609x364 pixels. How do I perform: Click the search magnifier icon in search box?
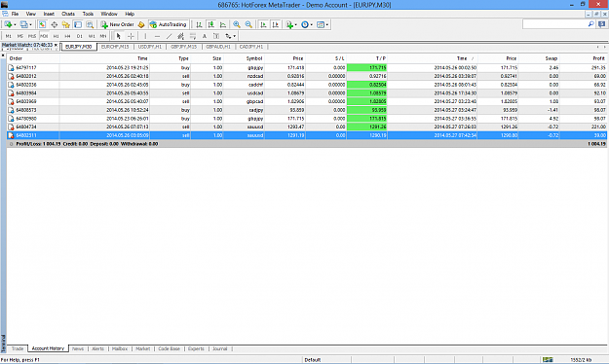pyautogui.click(x=590, y=24)
